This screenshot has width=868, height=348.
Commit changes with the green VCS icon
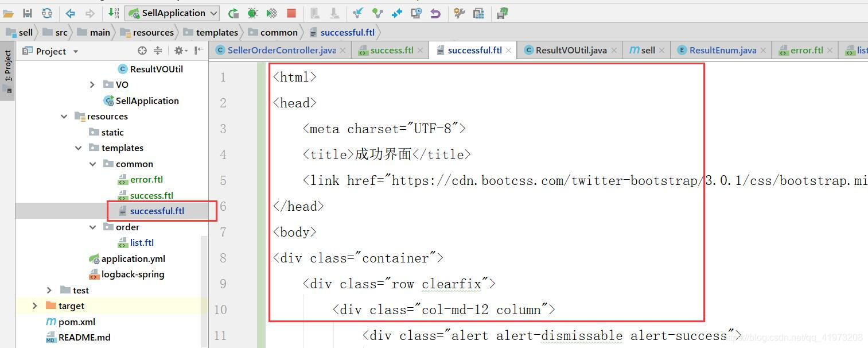click(377, 13)
